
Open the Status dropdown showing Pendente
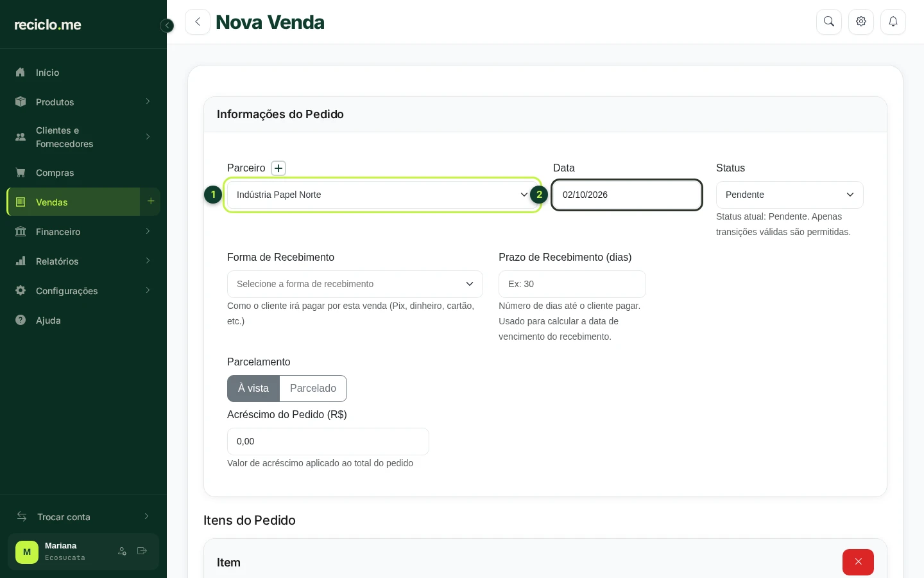pyautogui.click(x=790, y=195)
